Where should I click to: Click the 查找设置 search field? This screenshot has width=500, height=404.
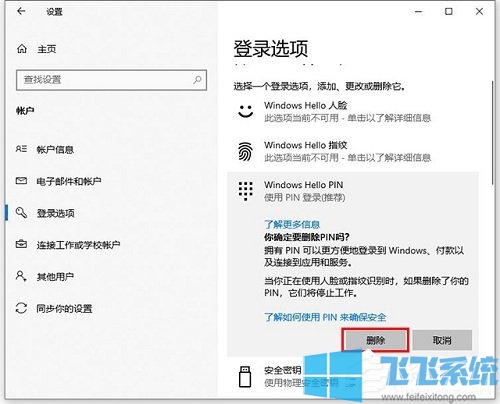tap(111, 80)
